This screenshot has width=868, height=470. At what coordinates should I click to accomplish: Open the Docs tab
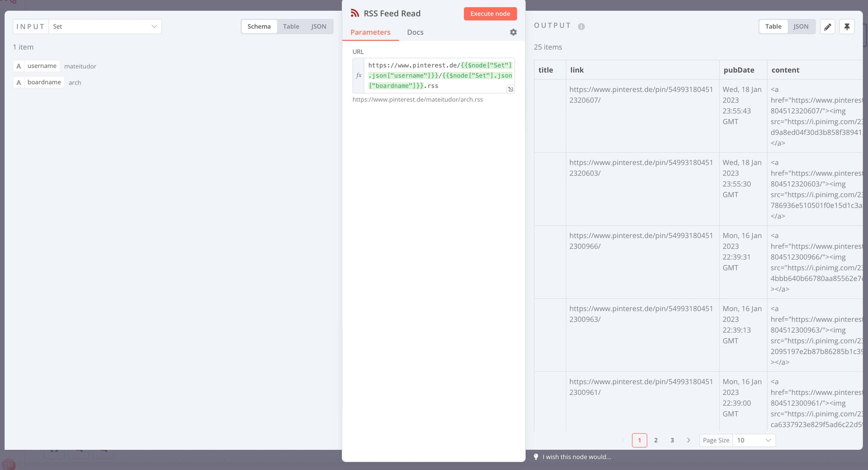click(x=415, y=33)
